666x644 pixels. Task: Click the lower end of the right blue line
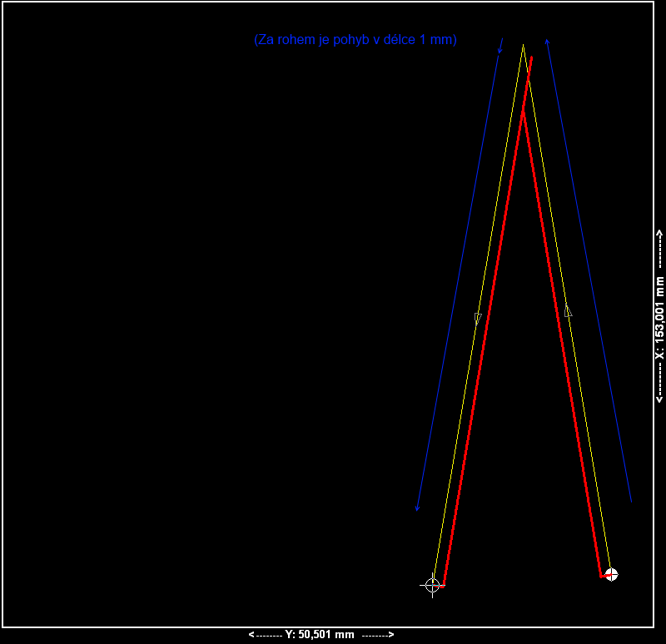point(631,501)
